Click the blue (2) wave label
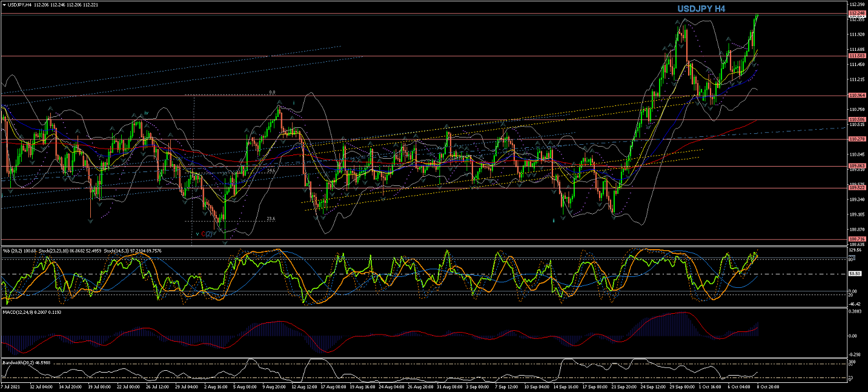 pyautogui.click(x=209, y=234)
